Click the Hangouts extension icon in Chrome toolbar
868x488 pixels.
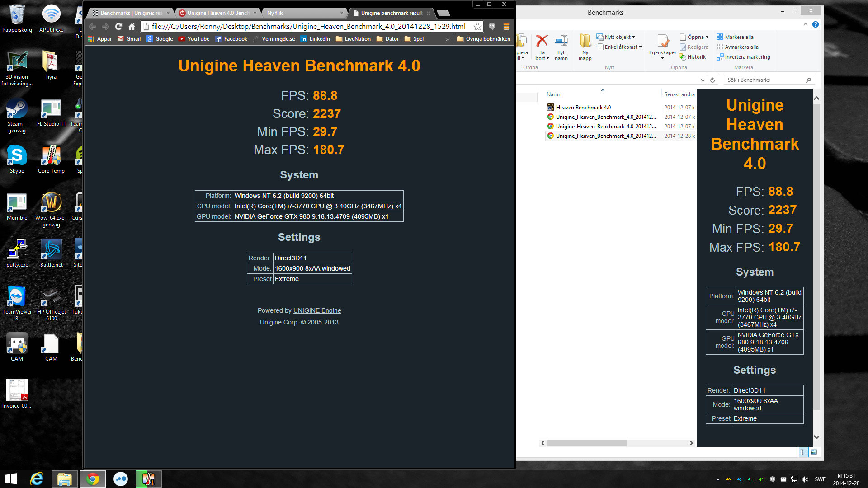coord(492,27)
